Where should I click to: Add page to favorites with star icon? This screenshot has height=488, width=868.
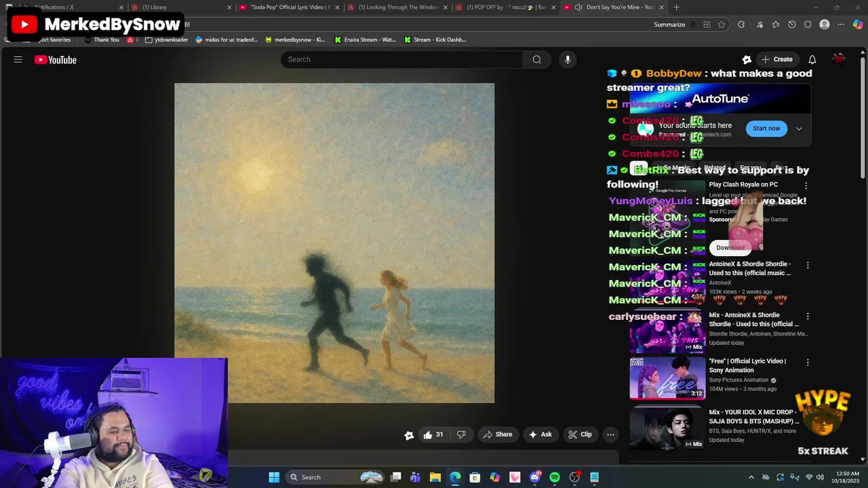pos(722,24)
